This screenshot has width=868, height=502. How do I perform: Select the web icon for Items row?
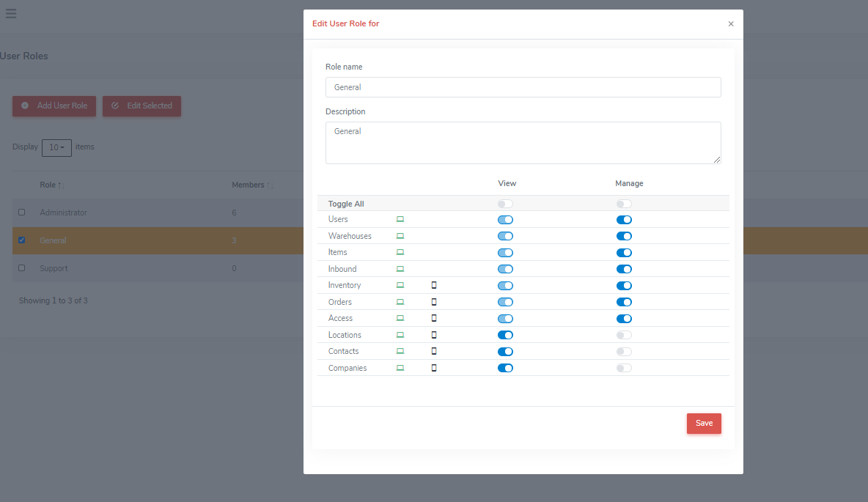tap(400, 252)
